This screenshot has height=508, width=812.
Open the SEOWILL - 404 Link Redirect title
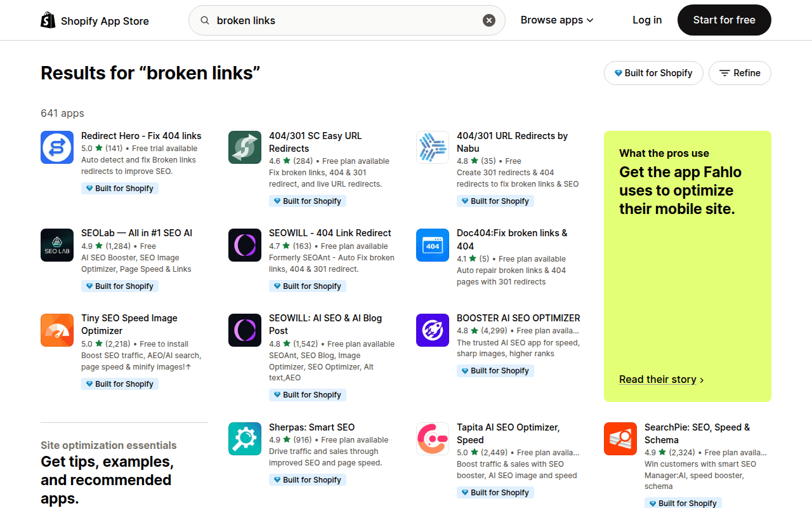click(330, 233)
